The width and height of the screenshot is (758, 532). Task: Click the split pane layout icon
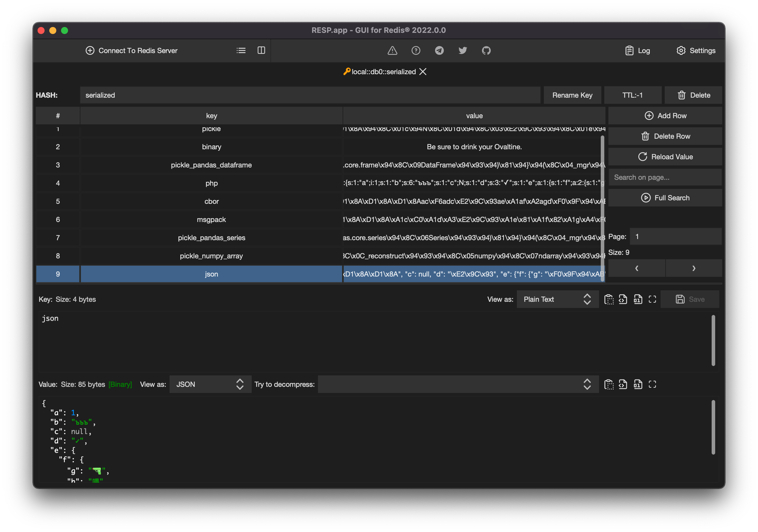pos(261,51)
